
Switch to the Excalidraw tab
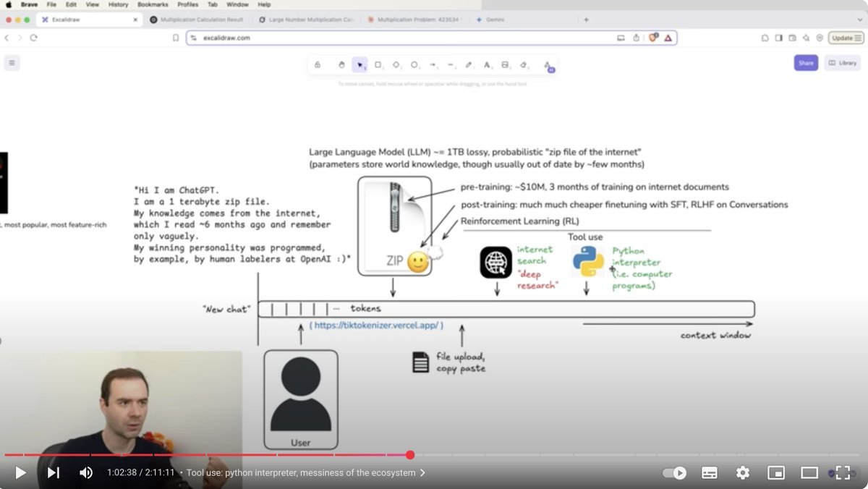click(90, 20)
